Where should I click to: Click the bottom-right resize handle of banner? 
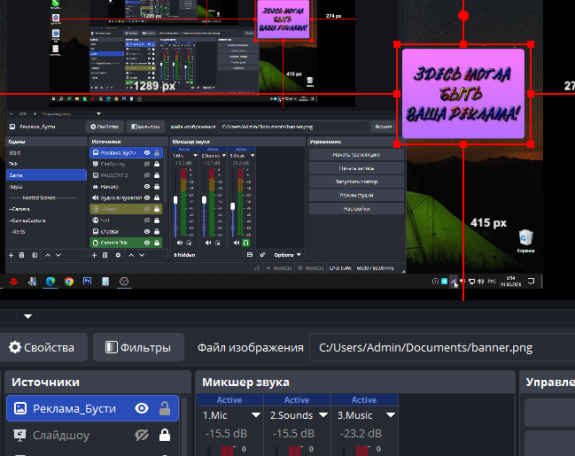[530, 144]
